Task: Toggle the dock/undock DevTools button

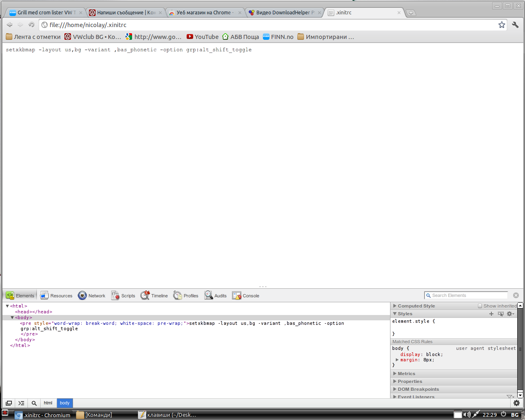Action: point(9,403)
